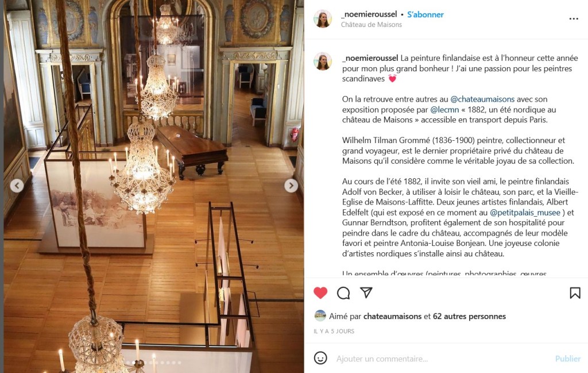Click the S'abonner follow link
The height and width of the screenshot is (373, 588).
tap(425, 14)
